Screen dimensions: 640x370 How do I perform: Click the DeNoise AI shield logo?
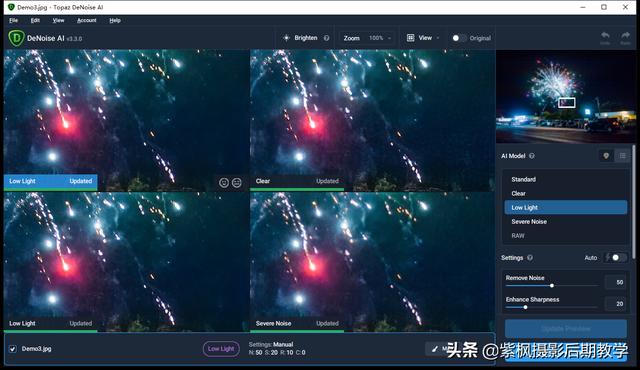coord(16,38)
